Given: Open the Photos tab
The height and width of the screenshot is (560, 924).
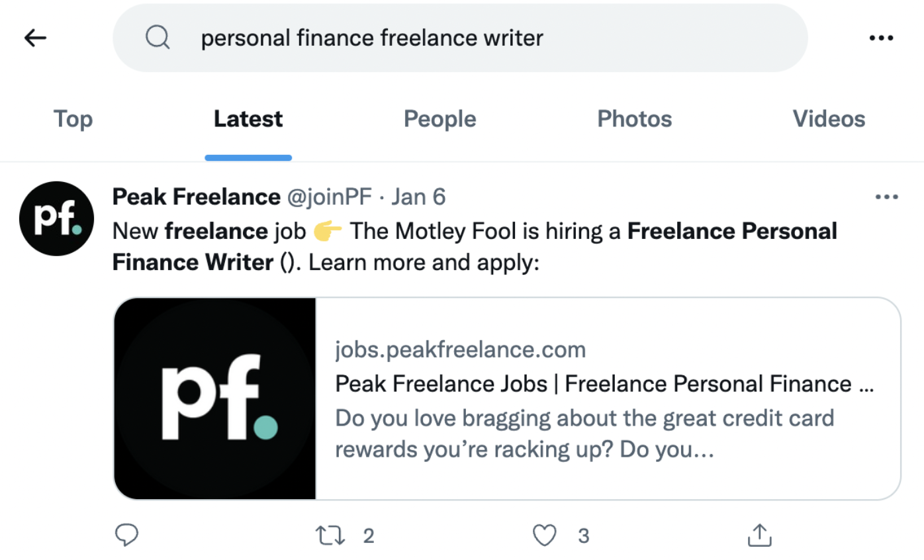Looking at the screenshot, I should (634, 119).
